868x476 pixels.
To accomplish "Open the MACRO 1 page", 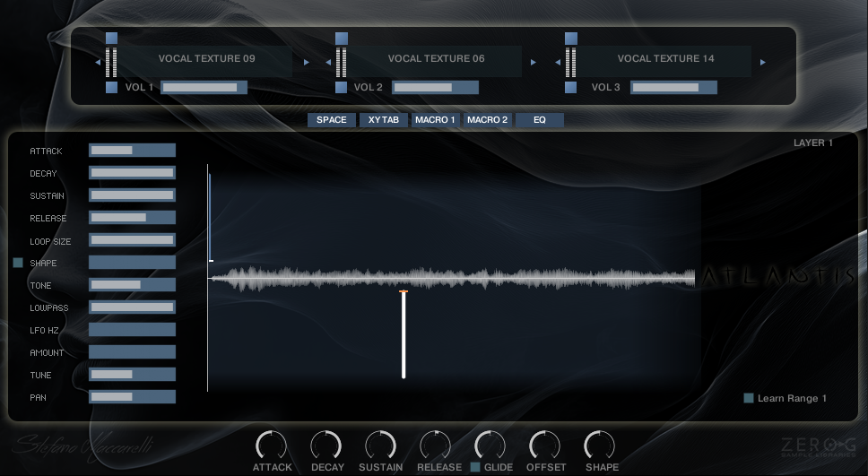I will [436, 120].
